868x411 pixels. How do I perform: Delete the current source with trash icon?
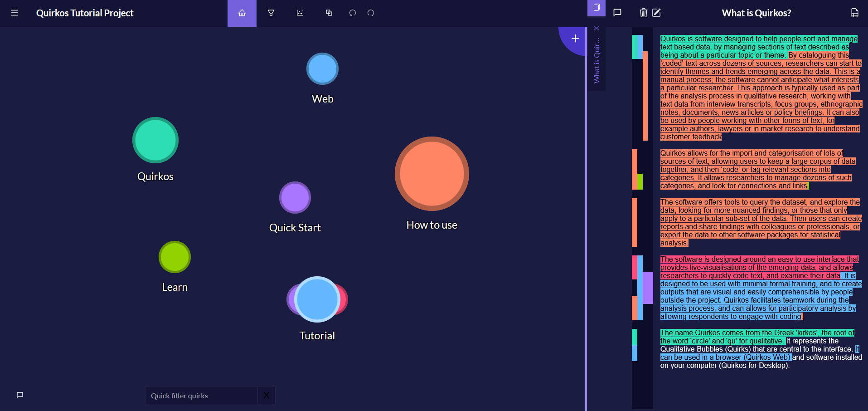pos(643,13)
